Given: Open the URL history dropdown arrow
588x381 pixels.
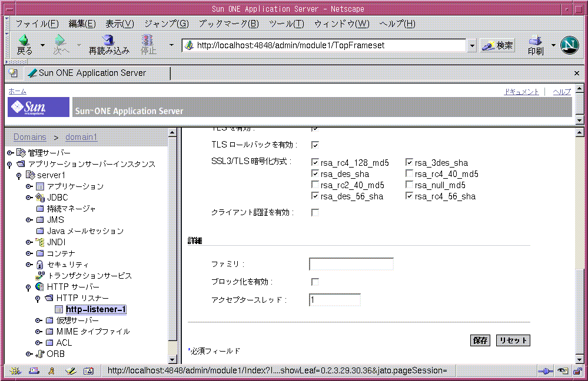Looking at the screenshot, I should coord(472,46).
